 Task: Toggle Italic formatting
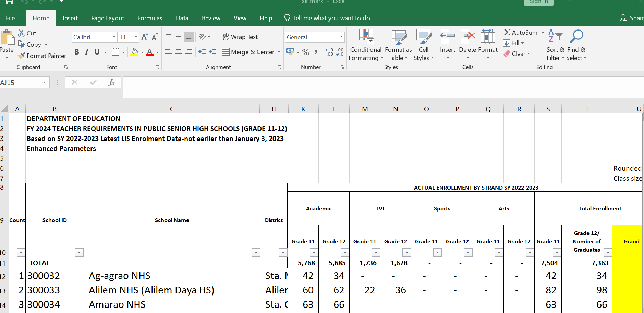[x=87, y=52]
